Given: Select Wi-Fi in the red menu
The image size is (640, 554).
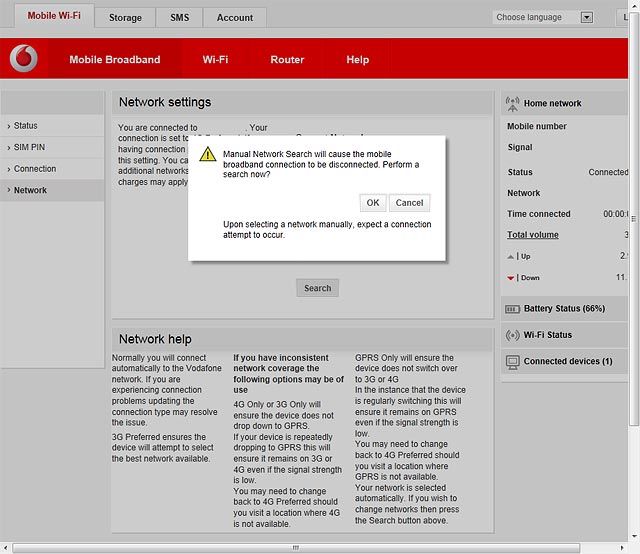Looking at the screenshot, I should coord(215,60).
